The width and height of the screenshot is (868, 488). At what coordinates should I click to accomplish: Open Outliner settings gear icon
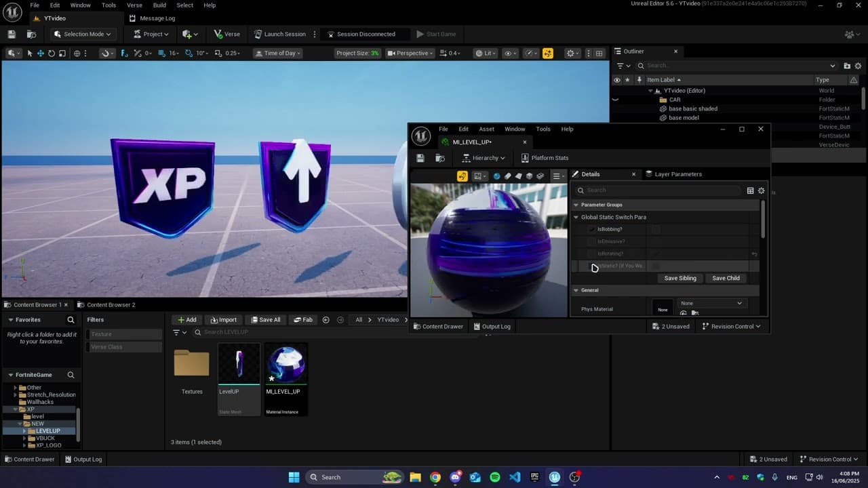coord(858,66)
